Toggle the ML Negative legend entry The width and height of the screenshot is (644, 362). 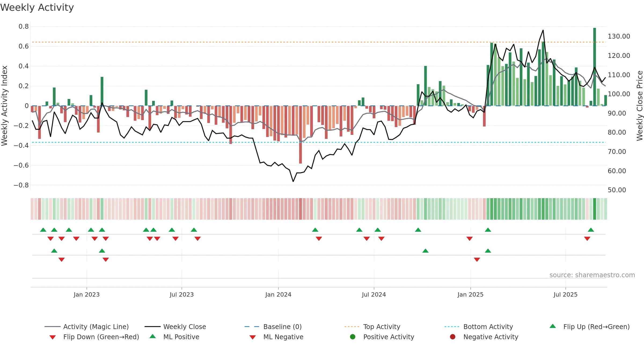point(276,337)
